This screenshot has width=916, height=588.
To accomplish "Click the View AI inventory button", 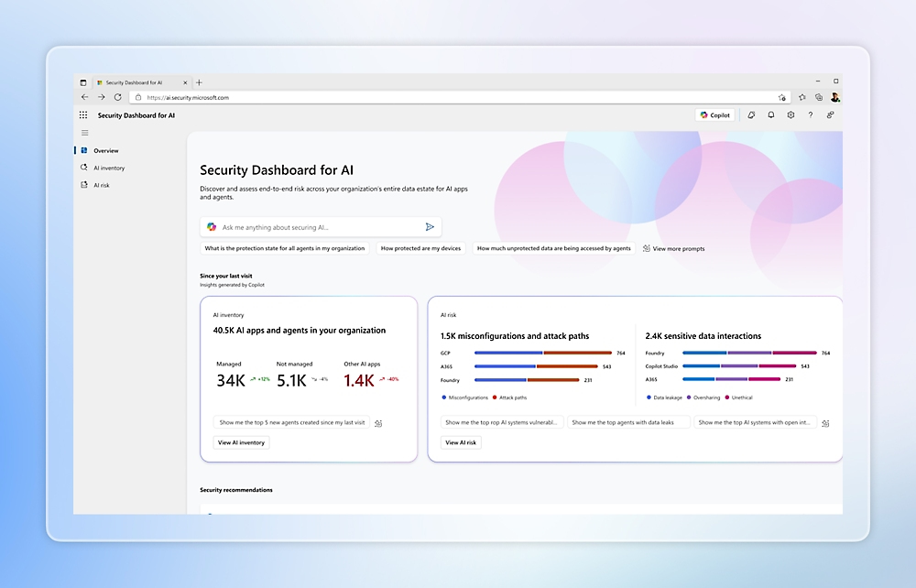I will coord(241,442).
